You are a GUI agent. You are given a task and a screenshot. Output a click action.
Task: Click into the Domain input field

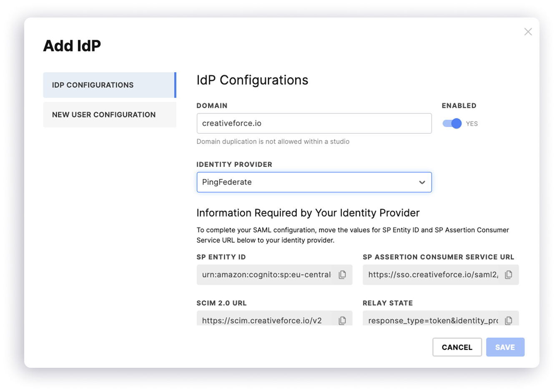[314, 123]
